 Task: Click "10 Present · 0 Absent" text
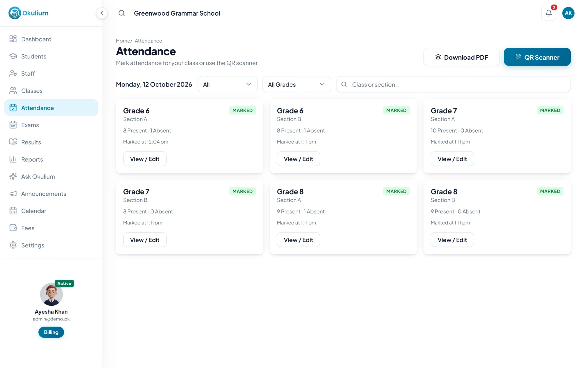(x=457, y=131)
